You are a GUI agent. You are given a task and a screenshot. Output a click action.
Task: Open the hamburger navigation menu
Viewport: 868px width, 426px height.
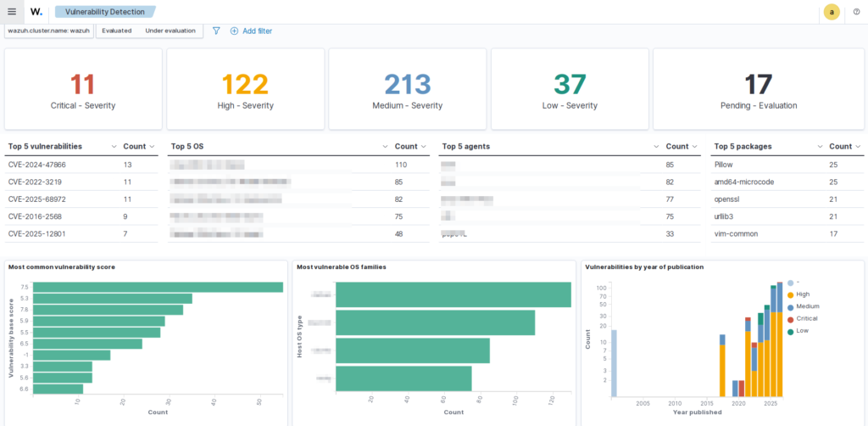tap(12, 12)
